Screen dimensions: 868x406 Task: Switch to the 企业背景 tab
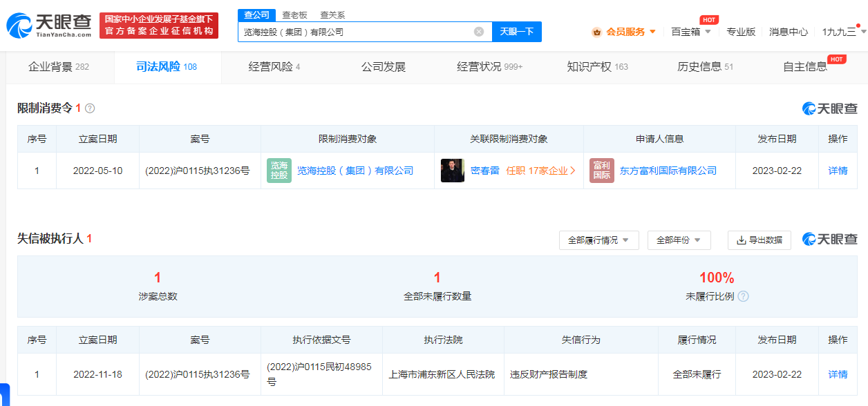point(59,67)
